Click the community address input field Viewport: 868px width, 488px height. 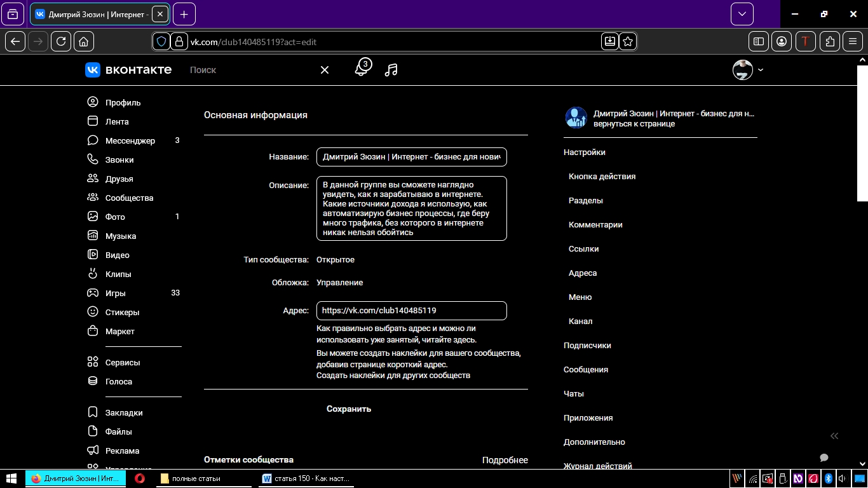pyautogui.click(x=411, y=311)
